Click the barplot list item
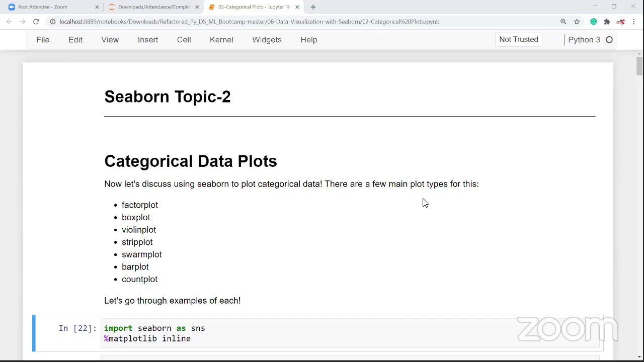 click(135, 267)
